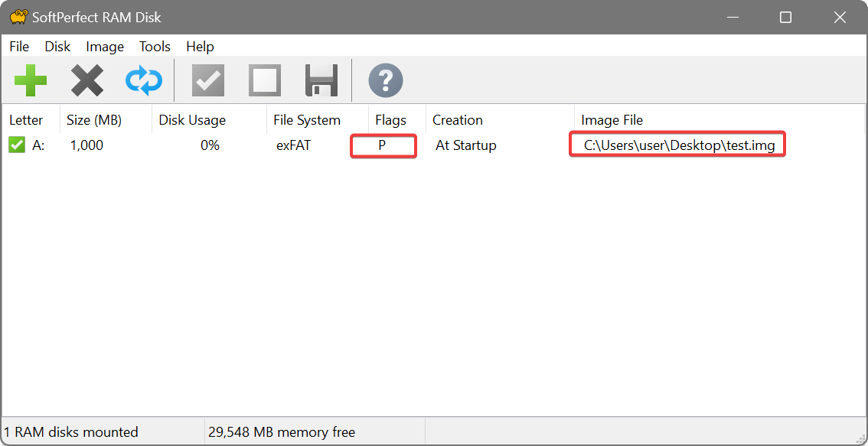Click the X Remove disk icon
The image size is (868, 446).
tap(87, 81)
